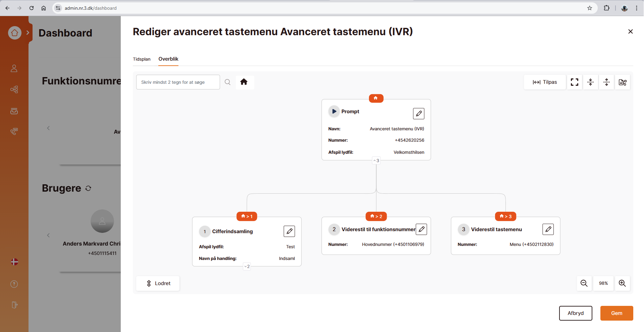Cancel editing via the Afbryd button
644x332 pixels.
pos(576,313)
